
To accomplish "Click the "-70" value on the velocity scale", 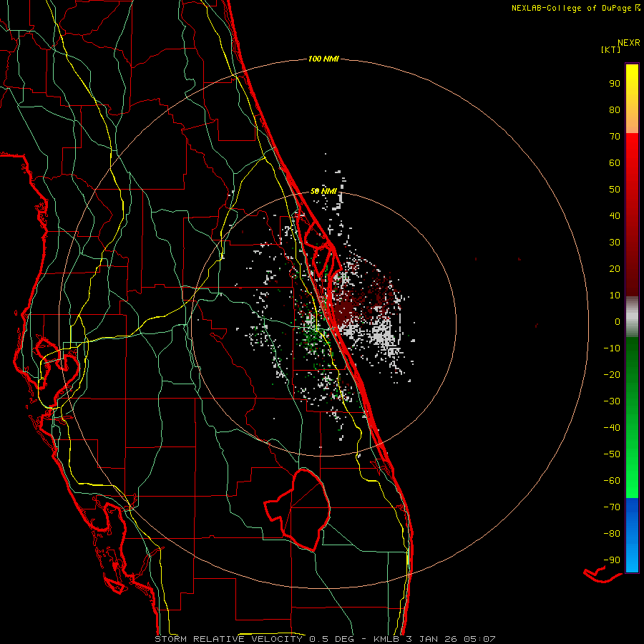I will click(612, 507).
